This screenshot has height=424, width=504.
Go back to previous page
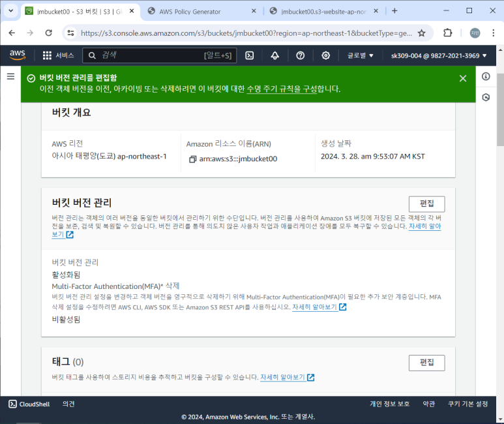point(12,33)
